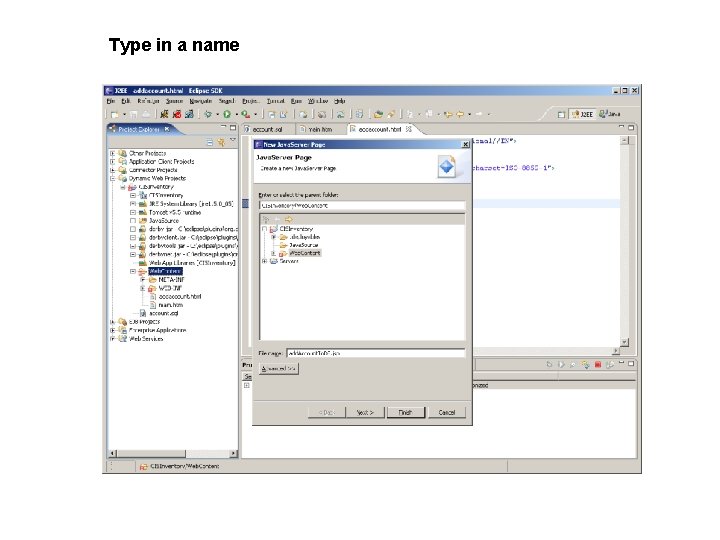The image size is (720, 540).
Task: Open the dropdown arrow next to New icon
Action: [x=124, y=114]
